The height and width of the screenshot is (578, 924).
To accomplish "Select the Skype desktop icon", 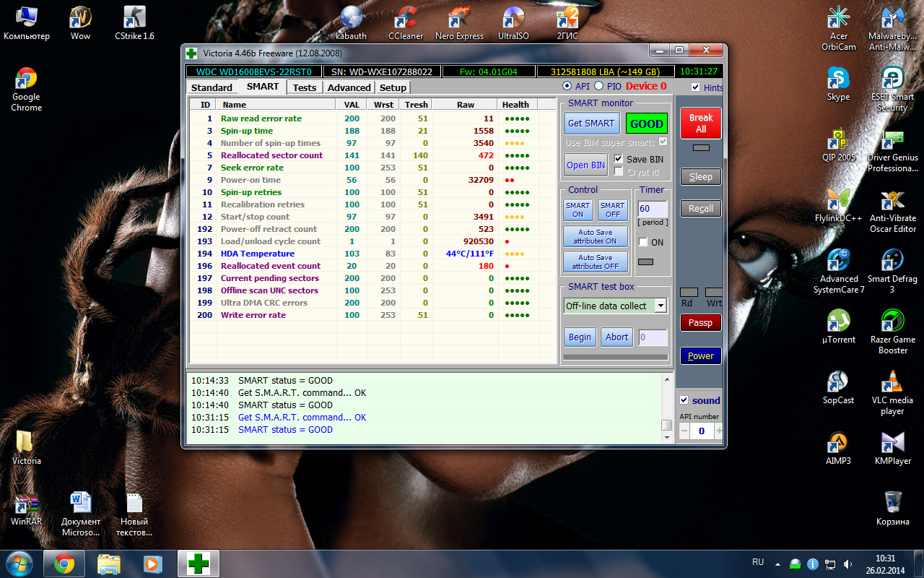I will [839, 84].
